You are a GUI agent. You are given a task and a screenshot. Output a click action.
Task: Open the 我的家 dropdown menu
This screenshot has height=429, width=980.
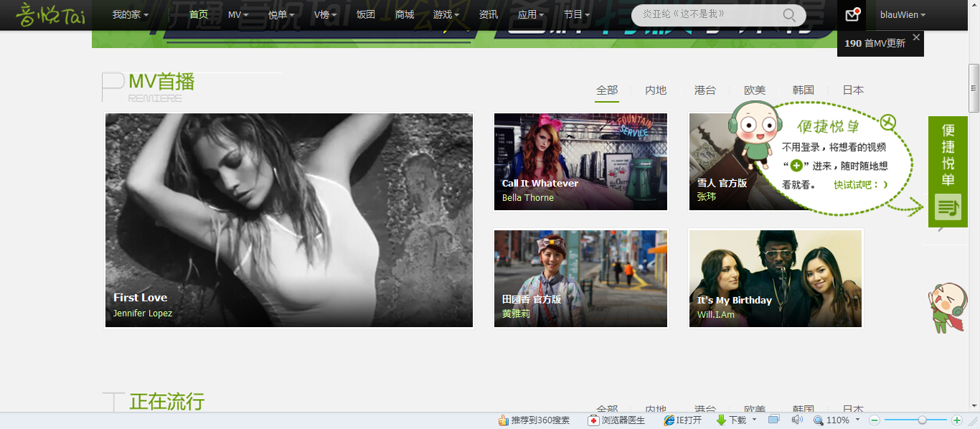(x=131, y=14)
